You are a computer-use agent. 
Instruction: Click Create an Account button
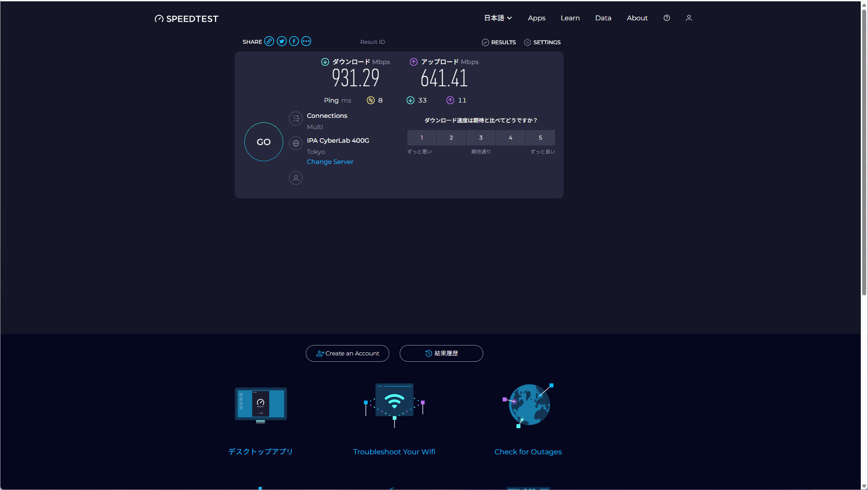[347, 353]
